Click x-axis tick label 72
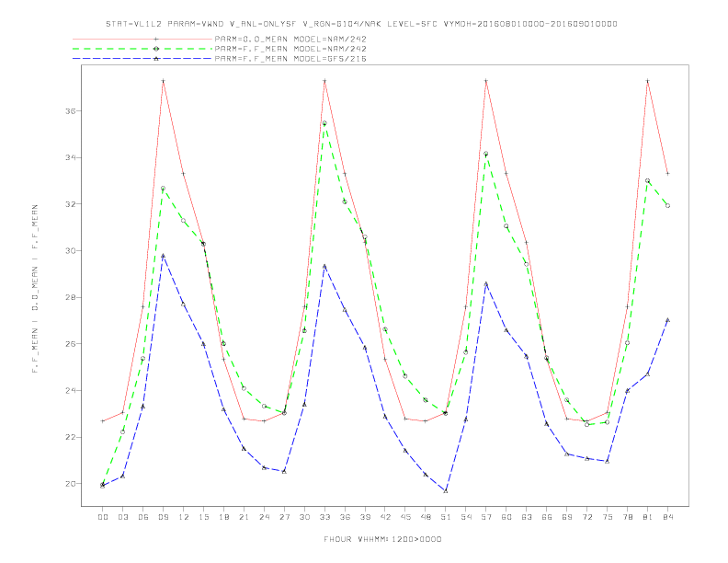 [587, 517]
